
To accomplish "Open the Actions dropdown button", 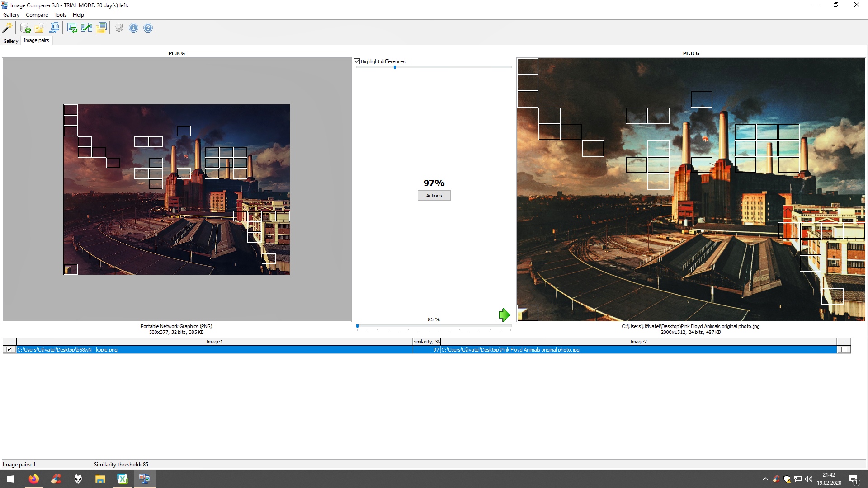I will pyautogui.click(x=434, y=196).
